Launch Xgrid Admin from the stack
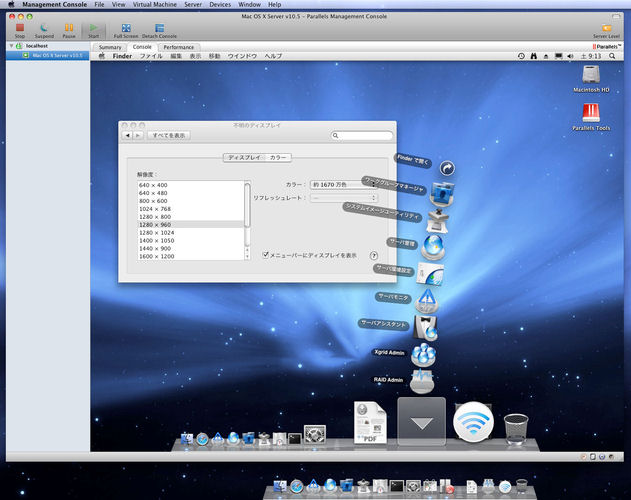631x500 pixels. coord(423,354)
